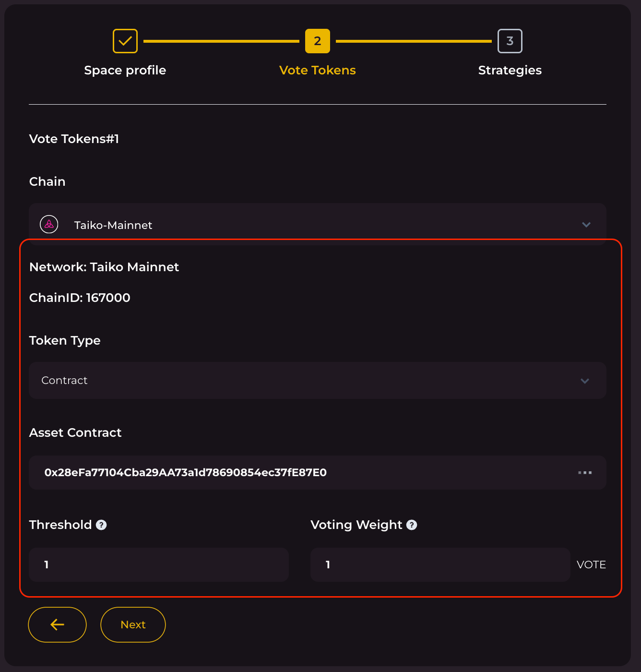
Task: Click the step 2 number badge
Action: (318, 41)
